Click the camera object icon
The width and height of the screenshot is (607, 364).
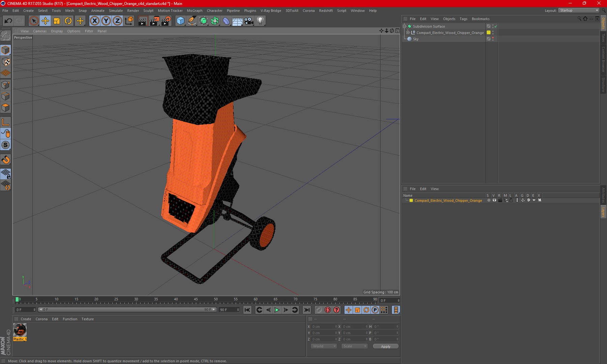(249, 21)
